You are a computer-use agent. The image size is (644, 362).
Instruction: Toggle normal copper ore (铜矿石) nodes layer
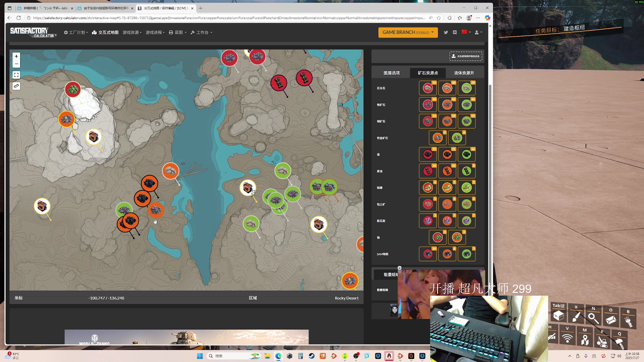[447, 121]
